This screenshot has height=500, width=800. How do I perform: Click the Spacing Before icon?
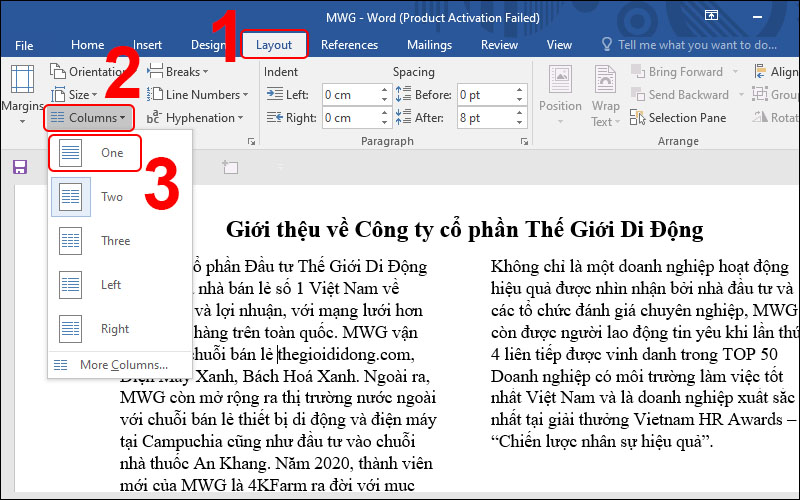tap(403, 94)
